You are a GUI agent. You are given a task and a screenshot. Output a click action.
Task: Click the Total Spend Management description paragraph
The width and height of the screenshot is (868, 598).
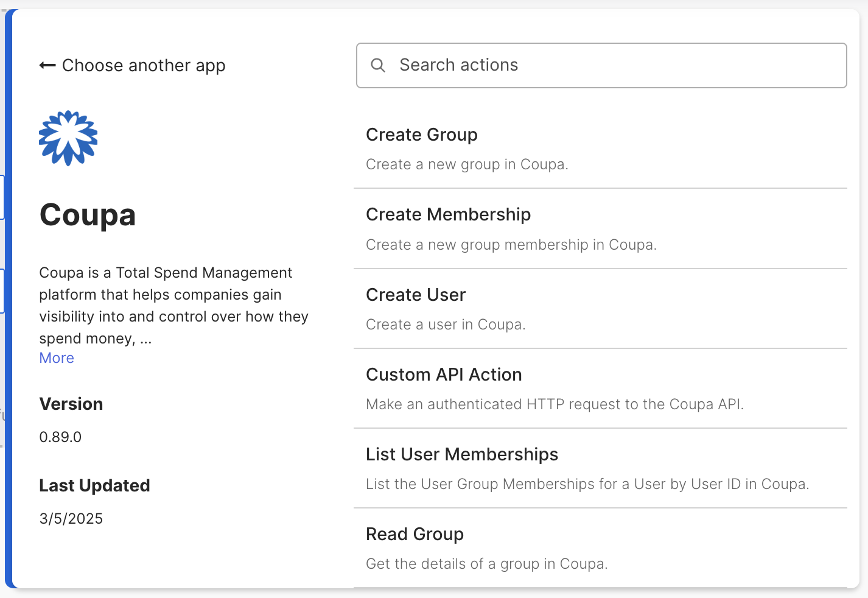[173, 306]
